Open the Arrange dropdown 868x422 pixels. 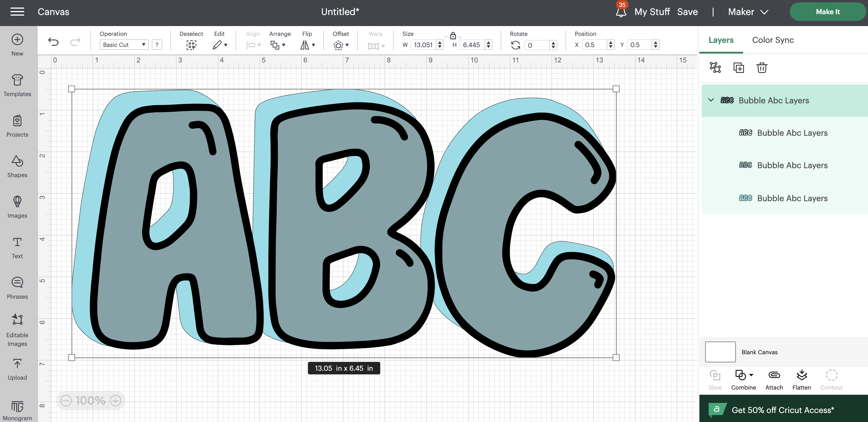pyautogui.click(x=278, y=45)
